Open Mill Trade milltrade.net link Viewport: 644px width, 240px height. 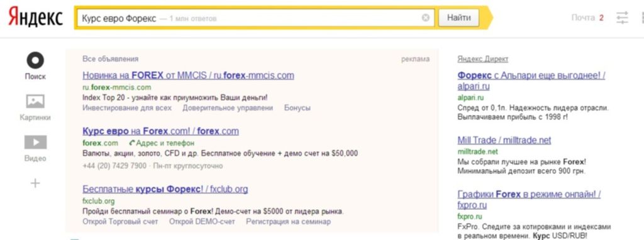coord(504,140)
